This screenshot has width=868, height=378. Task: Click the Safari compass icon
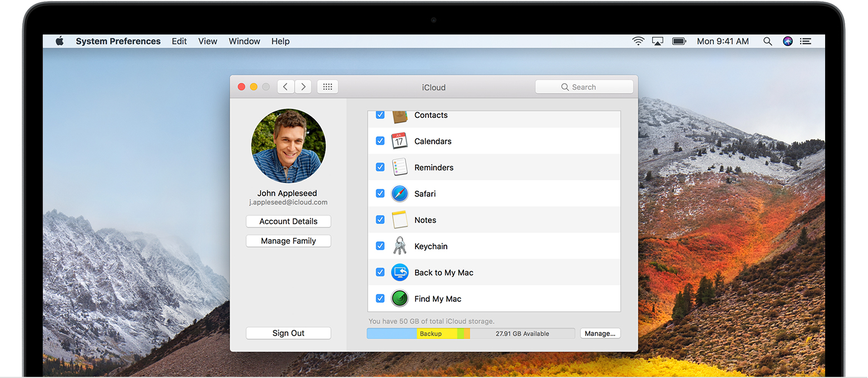coord(400,193)
